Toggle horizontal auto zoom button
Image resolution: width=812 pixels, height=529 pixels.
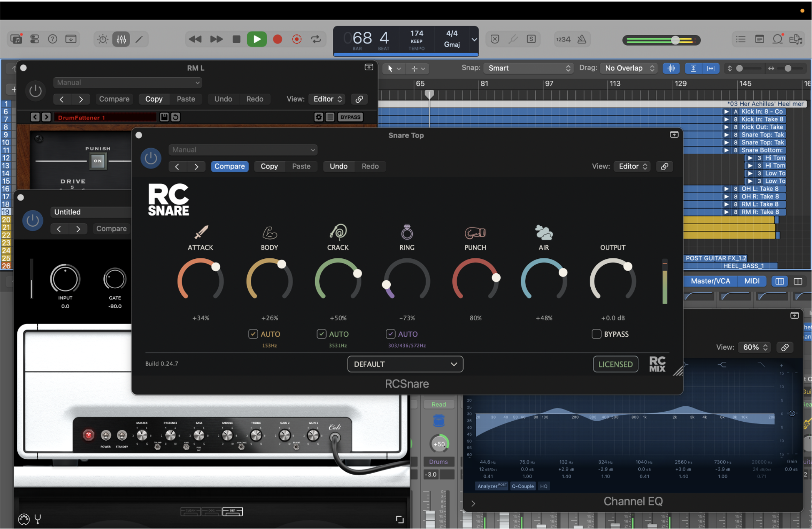pyautogui.click(x=711, y=68)
